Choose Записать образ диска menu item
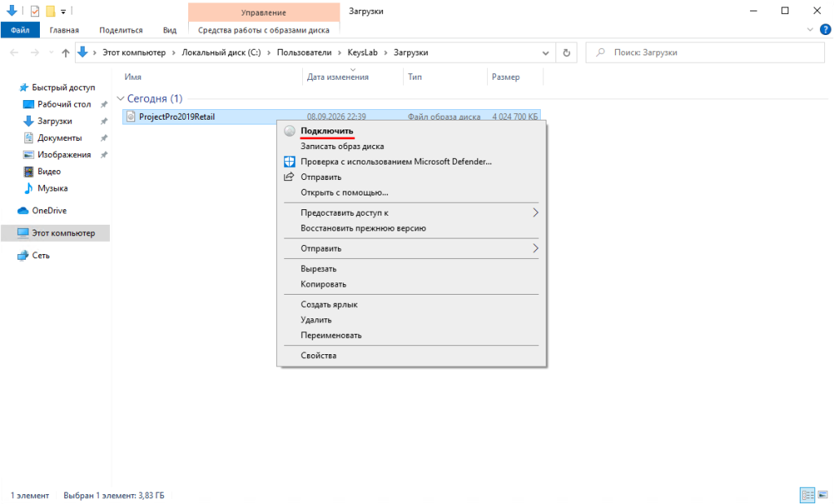 342,147
